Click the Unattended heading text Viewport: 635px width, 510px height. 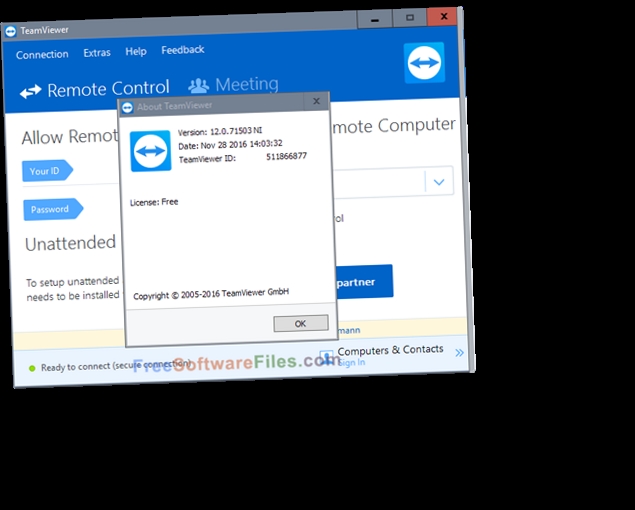[70, 243]
